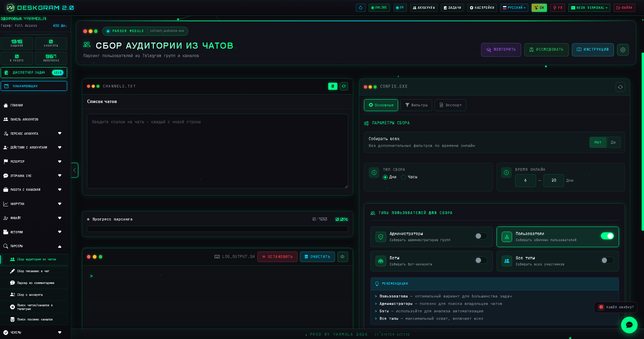Select the Дни radio button
644x339 pixels.
[x=385, y=177]
